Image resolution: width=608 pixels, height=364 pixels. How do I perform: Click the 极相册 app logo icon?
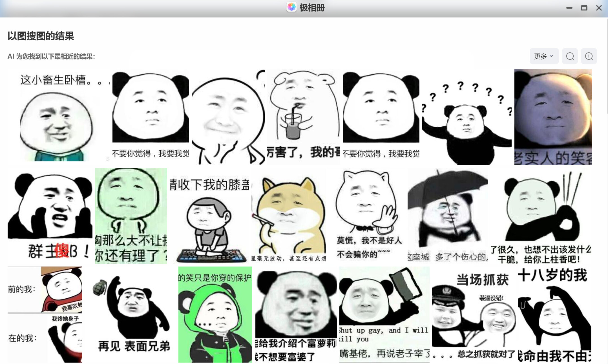291,7
